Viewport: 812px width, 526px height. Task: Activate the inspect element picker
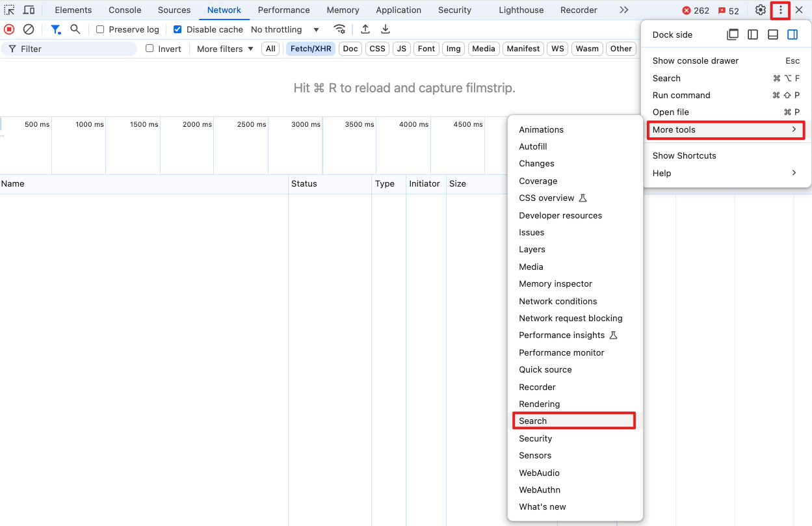9,10
